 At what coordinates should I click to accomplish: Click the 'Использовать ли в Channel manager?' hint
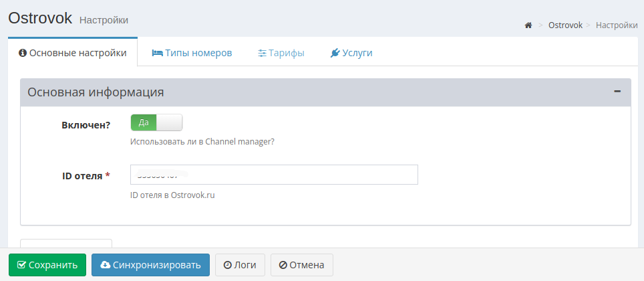[202, 142]
